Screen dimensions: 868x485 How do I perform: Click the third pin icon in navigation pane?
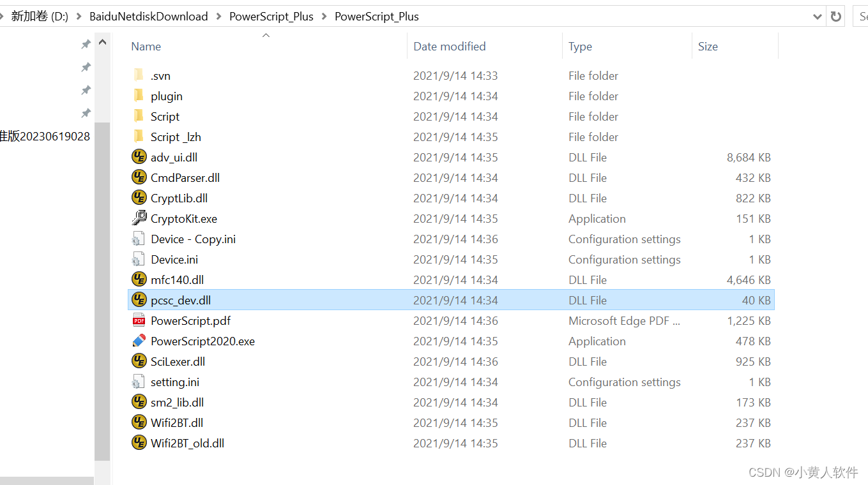[86, 90]
